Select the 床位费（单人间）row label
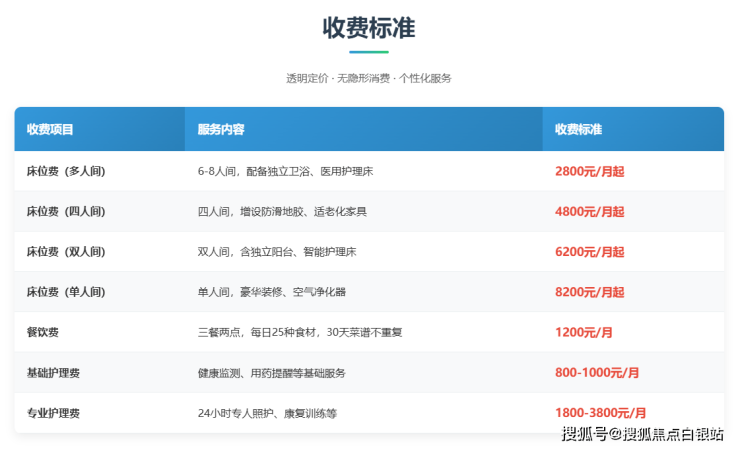Image resolution: width=740 pixels, height=450 pixels. click(x=66, y=292)
